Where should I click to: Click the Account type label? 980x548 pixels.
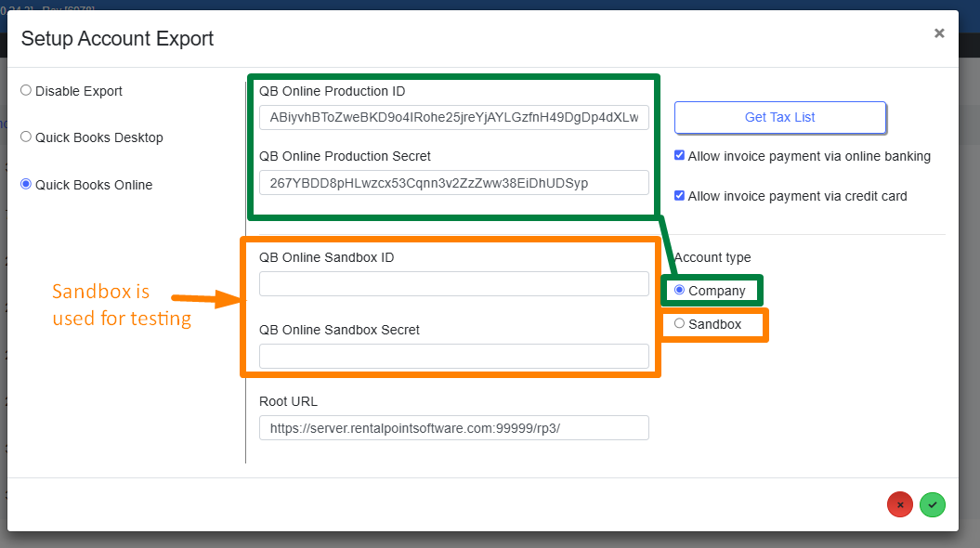point(712,257)
